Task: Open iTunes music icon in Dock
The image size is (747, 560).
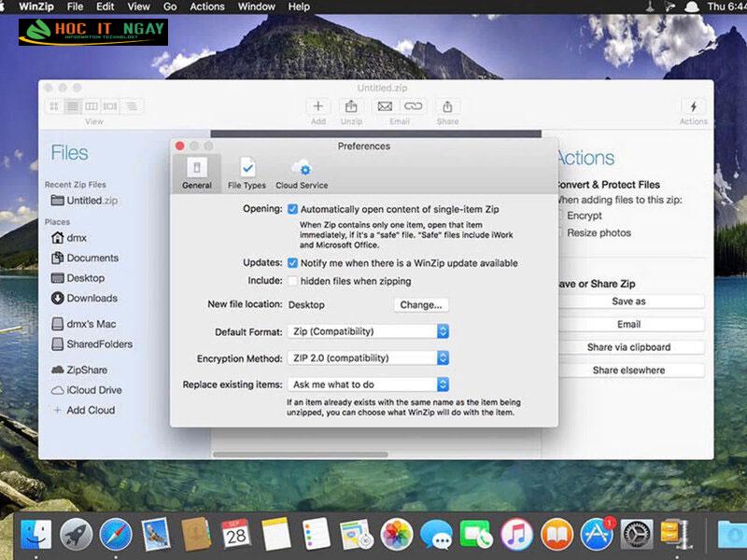Action: pos(516,534)
